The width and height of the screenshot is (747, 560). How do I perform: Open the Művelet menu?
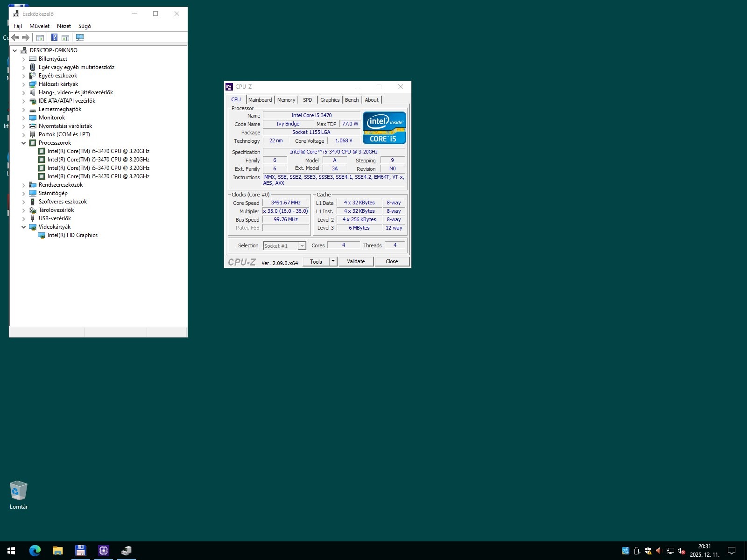click(x=39, y=26)
